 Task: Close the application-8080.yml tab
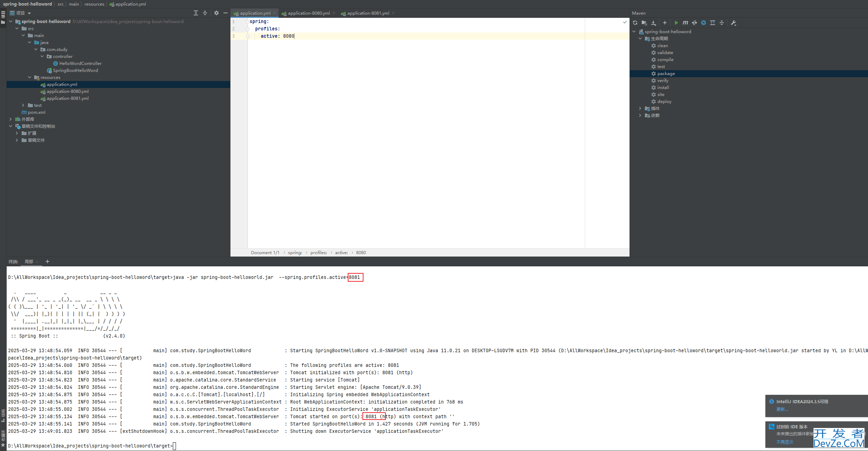click(x=334, y=13)
